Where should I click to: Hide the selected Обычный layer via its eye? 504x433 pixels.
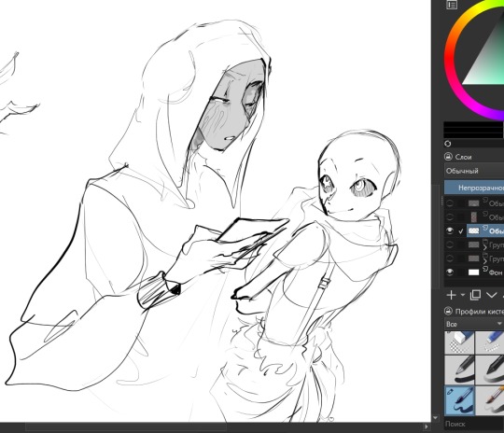point(450,230)
